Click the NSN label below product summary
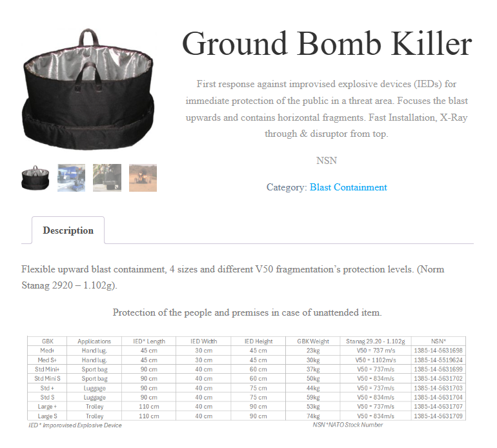The image size is (497, 448). click(x=327, y=160)
